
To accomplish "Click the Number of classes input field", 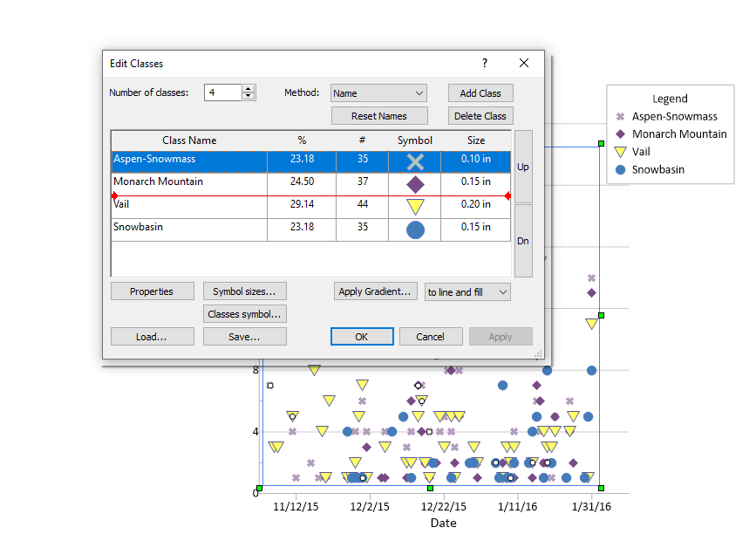I will point(224,92).
